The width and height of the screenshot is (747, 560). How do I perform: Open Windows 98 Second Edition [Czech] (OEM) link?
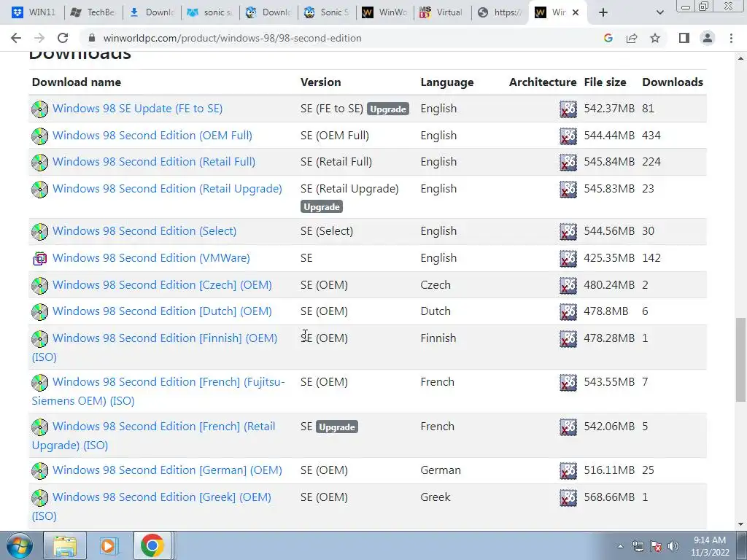(x=162, y=285)
